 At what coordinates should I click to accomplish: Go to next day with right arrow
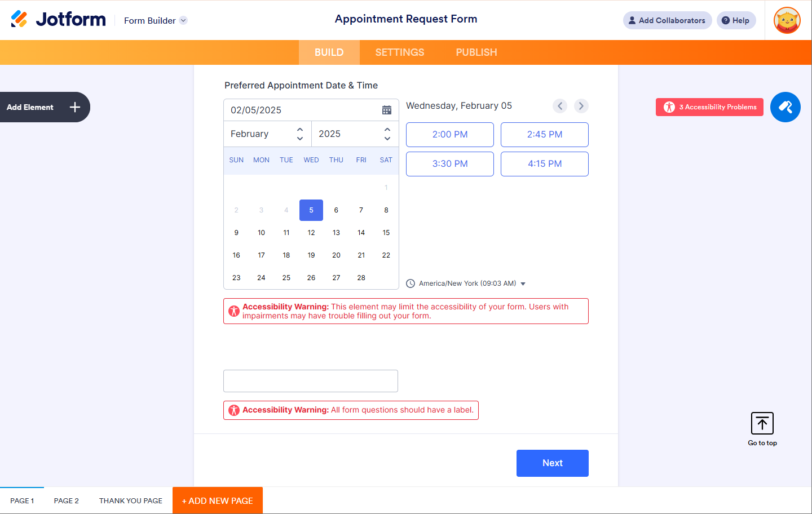pos(581,106)
